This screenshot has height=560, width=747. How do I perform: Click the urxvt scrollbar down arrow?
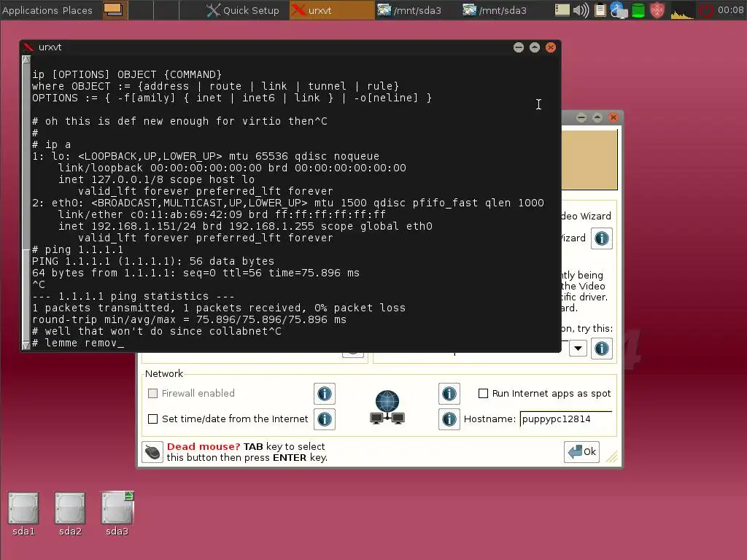click(x=26, y=345)
